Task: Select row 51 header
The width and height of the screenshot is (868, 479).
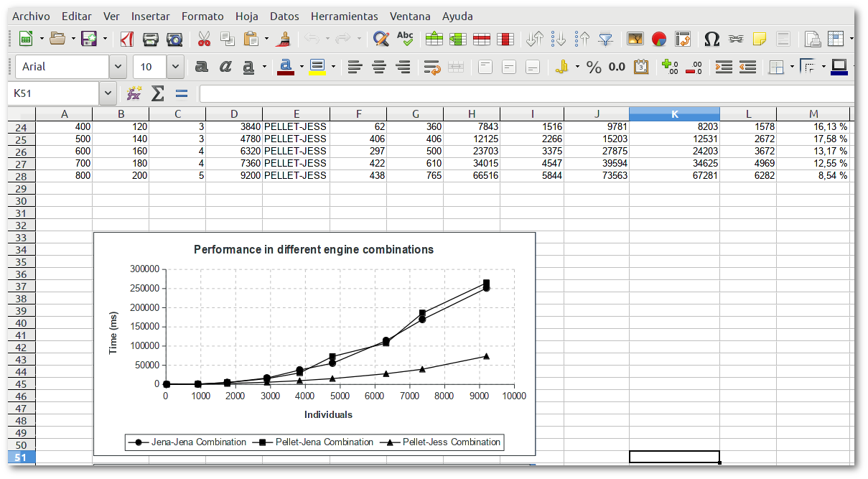Action: [21, 457]
